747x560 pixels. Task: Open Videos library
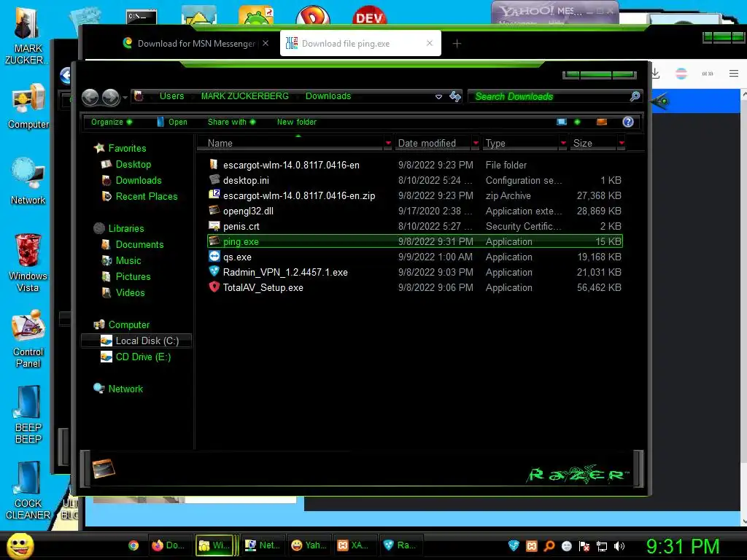[130, 292]
